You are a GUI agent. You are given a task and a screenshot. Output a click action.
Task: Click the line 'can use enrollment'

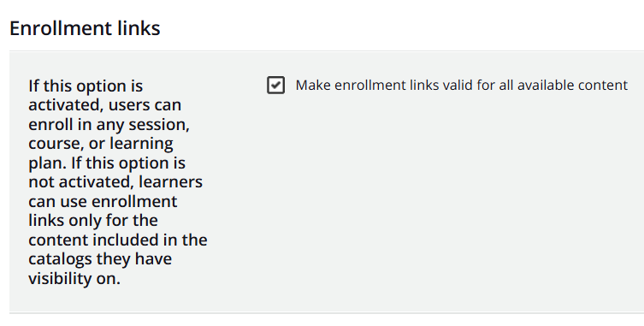tap(103, 201)
